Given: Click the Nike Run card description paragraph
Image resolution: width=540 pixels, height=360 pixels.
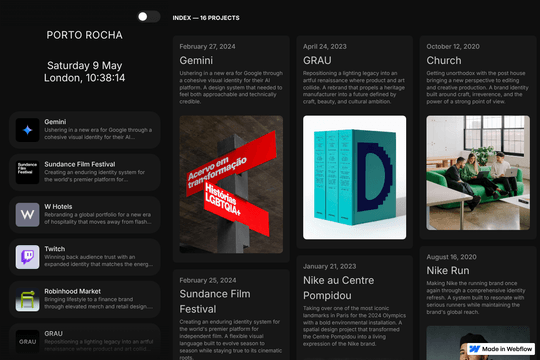Looking at the screenshot, I should (x=476, y=298).
